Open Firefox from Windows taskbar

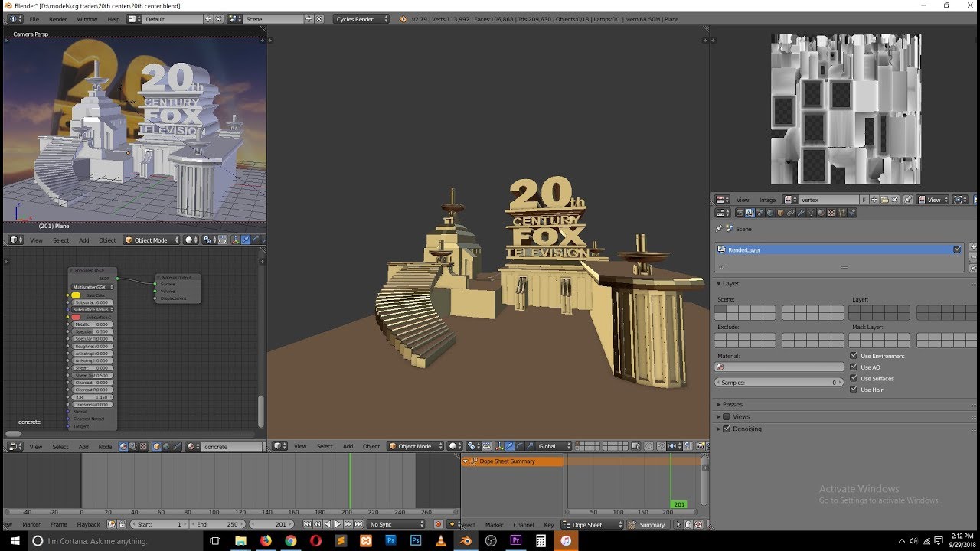(266, 540)
